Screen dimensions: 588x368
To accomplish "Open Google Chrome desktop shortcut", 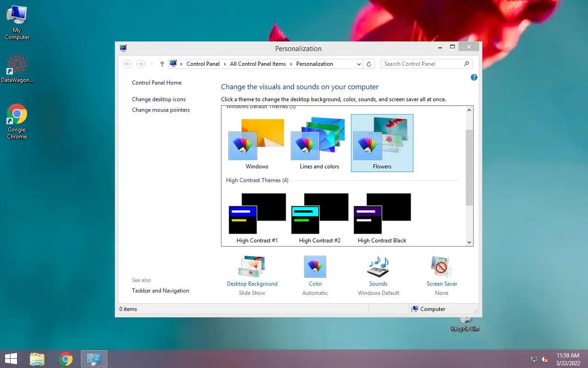I will coord(17,121).
